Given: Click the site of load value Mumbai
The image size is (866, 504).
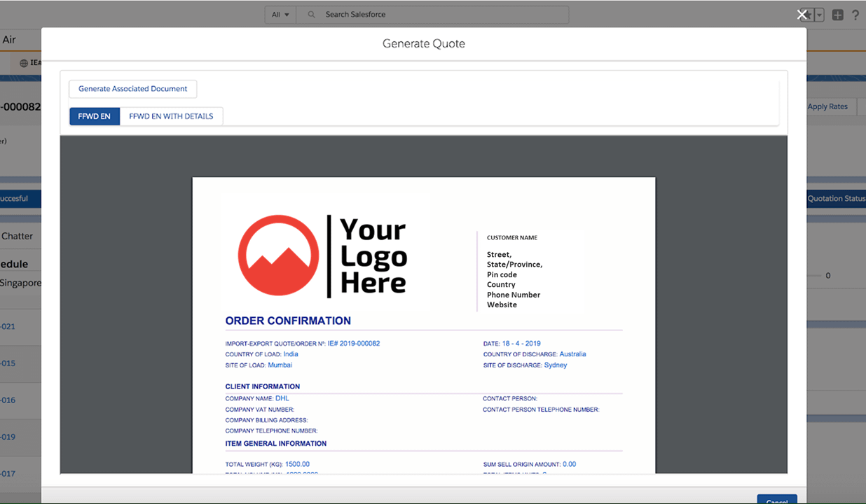Looking at the screenshot, I should coord(280,365).
